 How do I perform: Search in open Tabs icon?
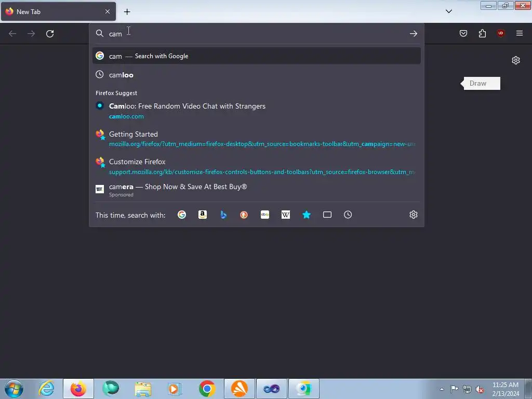click(x=327, y=215)
